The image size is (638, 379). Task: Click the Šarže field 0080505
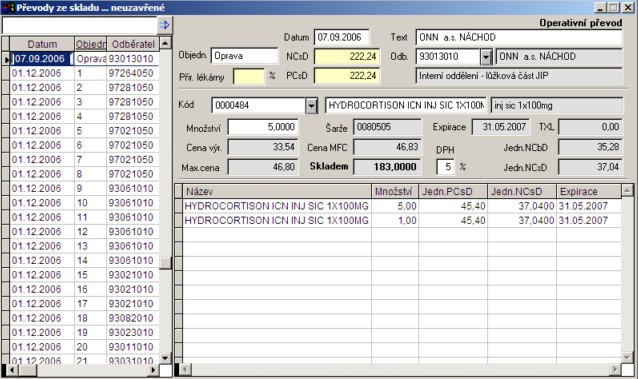coord(387,127)
